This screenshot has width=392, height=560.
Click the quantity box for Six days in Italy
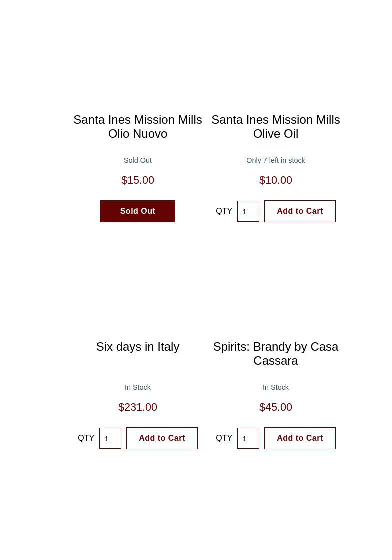[x=110, y=438]
